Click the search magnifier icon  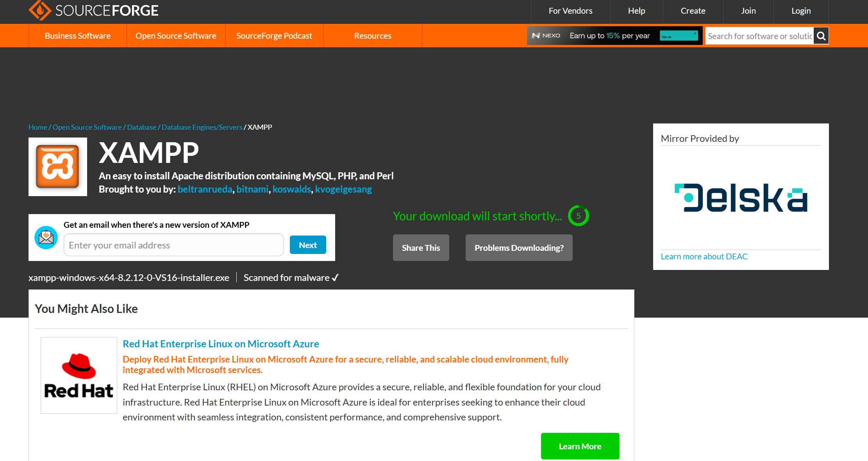(x=821, y=36)
